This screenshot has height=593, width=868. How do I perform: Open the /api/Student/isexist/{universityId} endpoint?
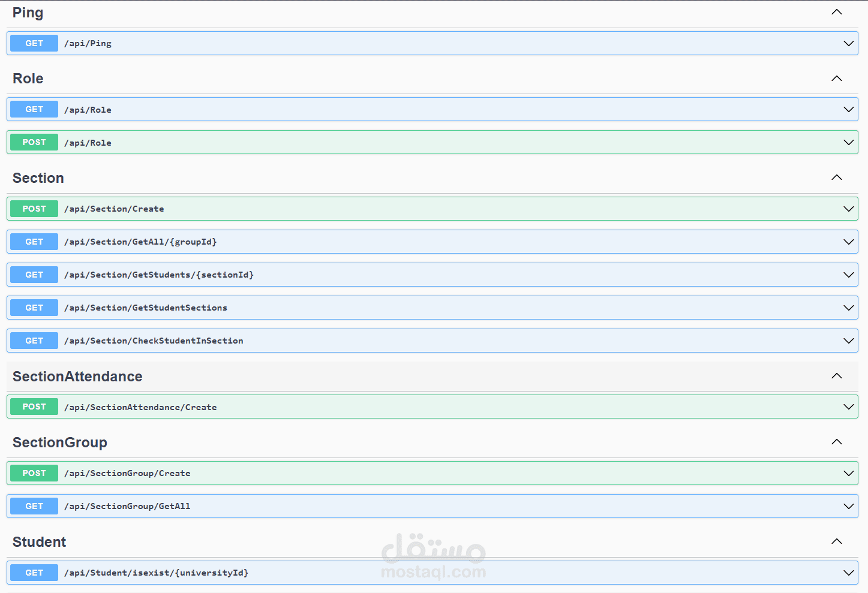coord(420,572)
